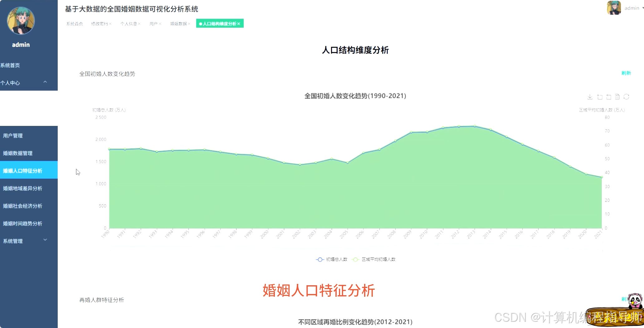
Task: Restore the chart with the refresh icon
Action: [x=626, y=97]
